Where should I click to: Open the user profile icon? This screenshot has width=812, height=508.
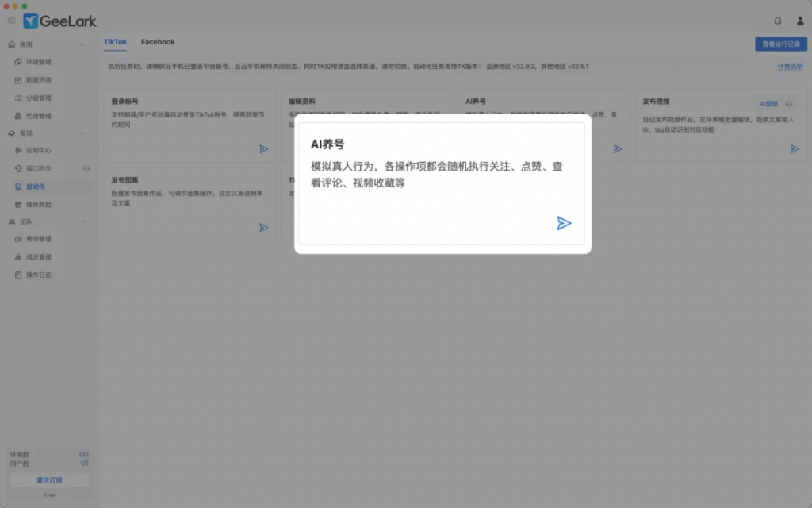(799, 21)
